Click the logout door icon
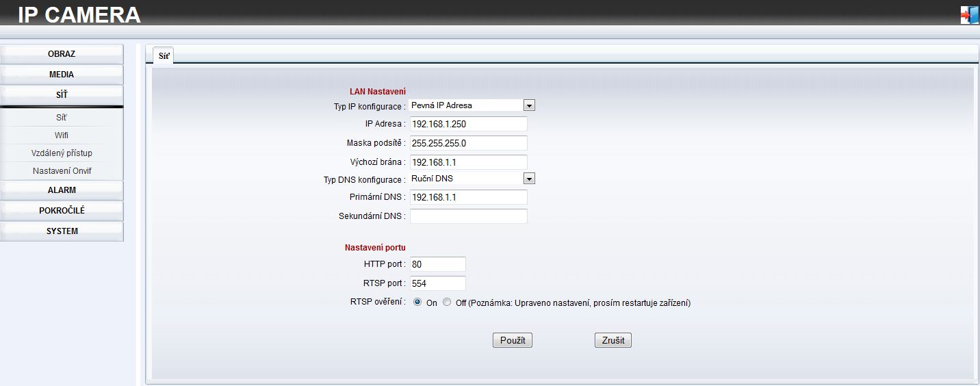The image size is (980, 386). (970, 15)
